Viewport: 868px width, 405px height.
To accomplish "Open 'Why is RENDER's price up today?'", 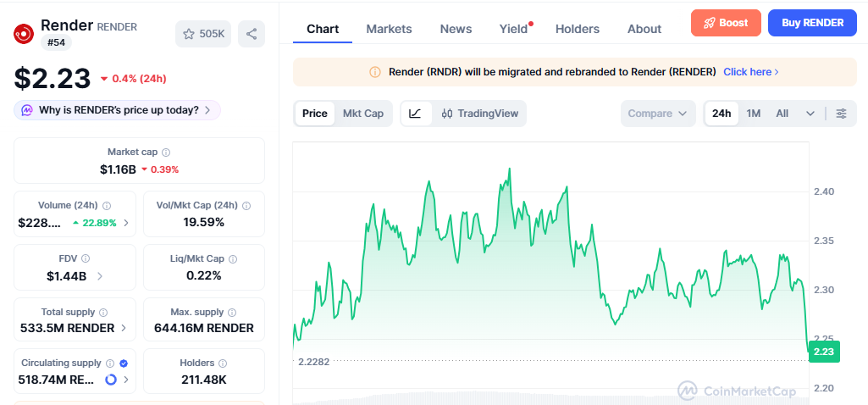I will pyautogui.click(x=118, y=109).
